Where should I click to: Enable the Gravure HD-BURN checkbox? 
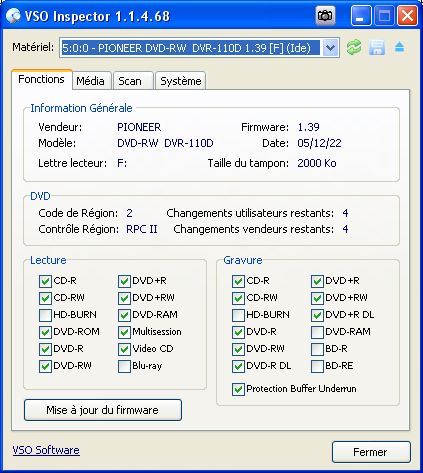tap(238, 315)
